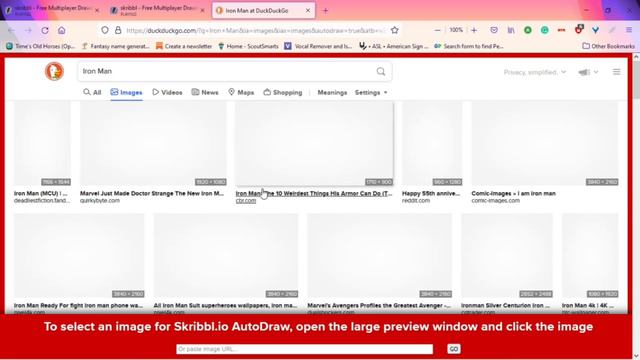Click the quirkybyte.com source link
This screenshot has height=360, width=640.
100,201
